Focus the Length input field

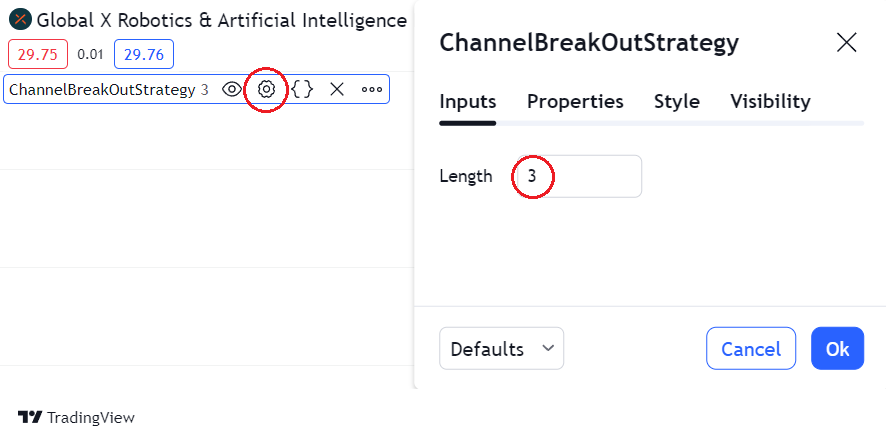tap(577, 176)
